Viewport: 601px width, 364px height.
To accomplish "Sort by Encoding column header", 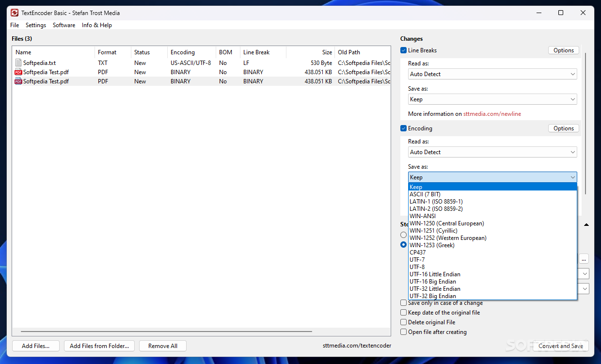I will [191, 52].
